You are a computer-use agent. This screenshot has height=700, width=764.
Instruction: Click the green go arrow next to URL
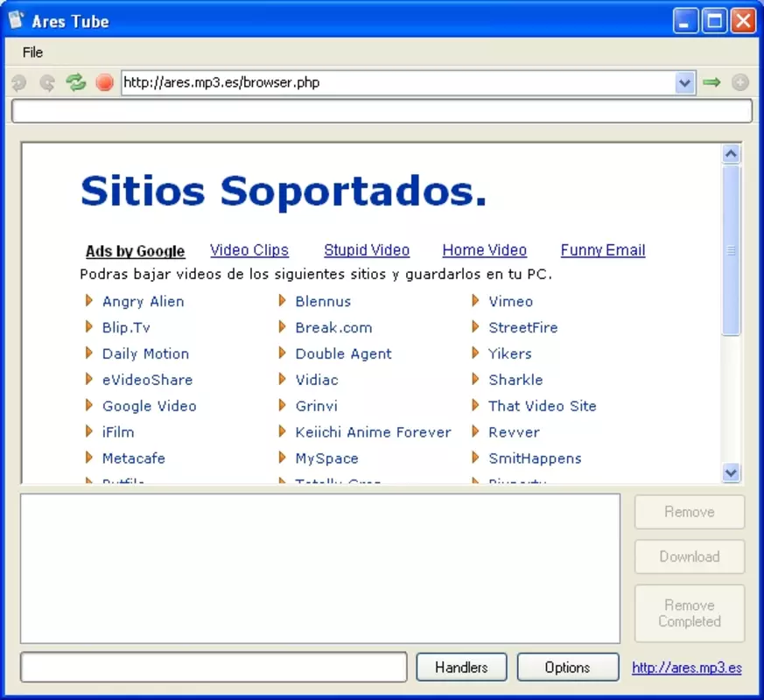711,82
